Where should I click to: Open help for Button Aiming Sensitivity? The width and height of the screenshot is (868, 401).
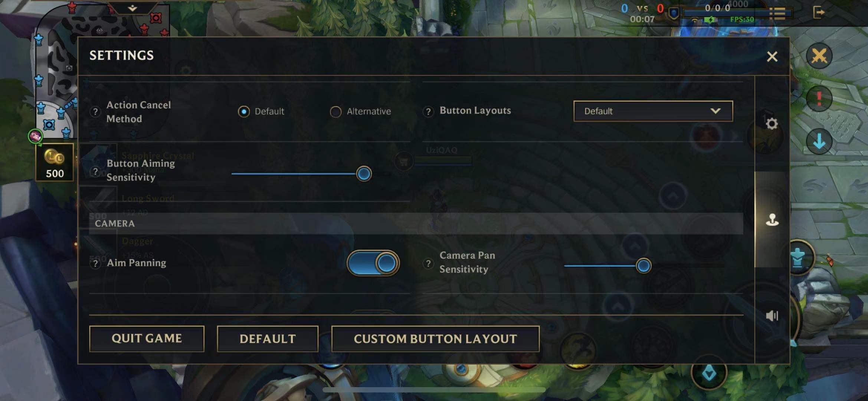pyautogui.click(x=95, y=171)
